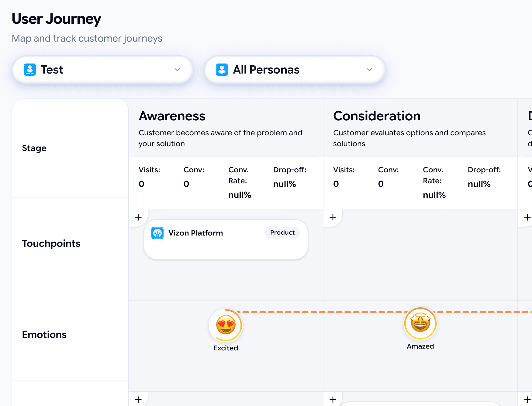Click the Vizon Platform touchpoint icon
Screen dimensions: 532x406
pyautogui.click(x=157, y=233)
